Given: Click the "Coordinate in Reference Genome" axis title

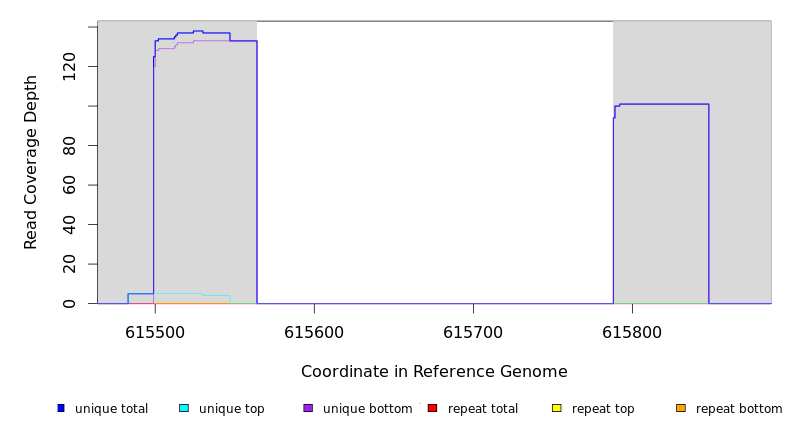Looking at the screenshot, I should point(434,372).
